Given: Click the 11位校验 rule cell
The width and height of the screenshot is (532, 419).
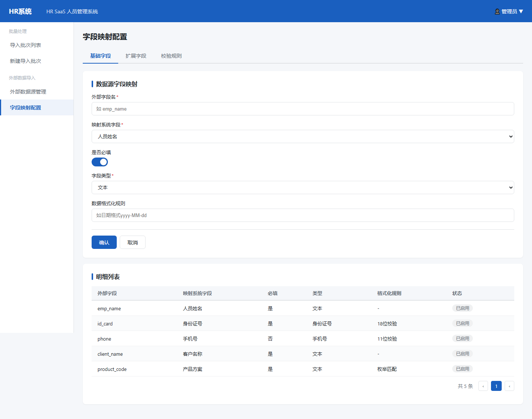Looking at the screenshot, I should [387, 339].
